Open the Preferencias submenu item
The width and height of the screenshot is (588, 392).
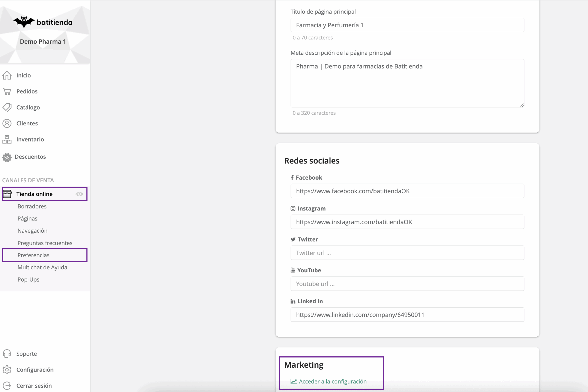tap(34, 255)
